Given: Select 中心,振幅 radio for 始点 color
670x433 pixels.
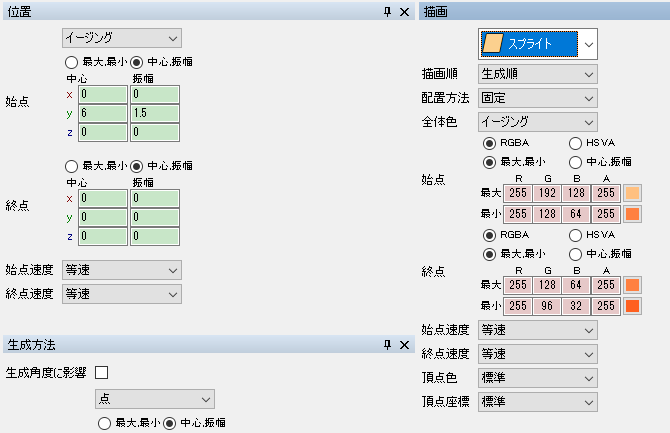Looking at the screenshot, I should (575, 162).
